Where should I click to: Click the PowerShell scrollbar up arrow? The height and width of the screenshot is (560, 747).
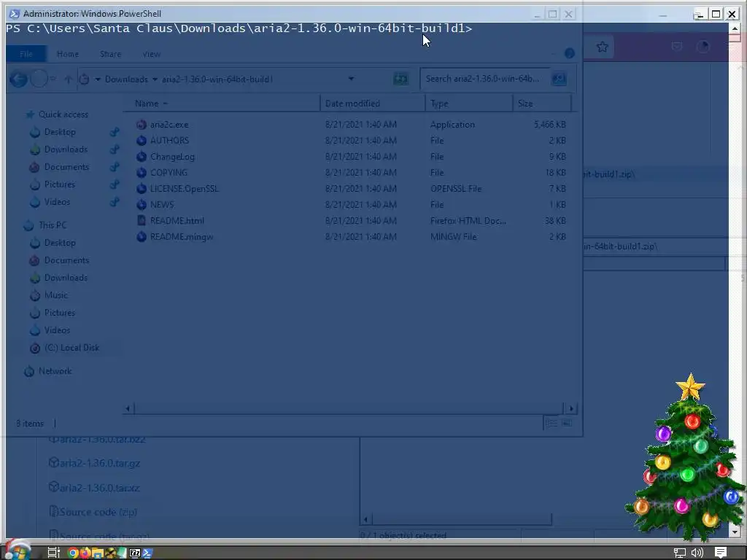coord(734,28)
